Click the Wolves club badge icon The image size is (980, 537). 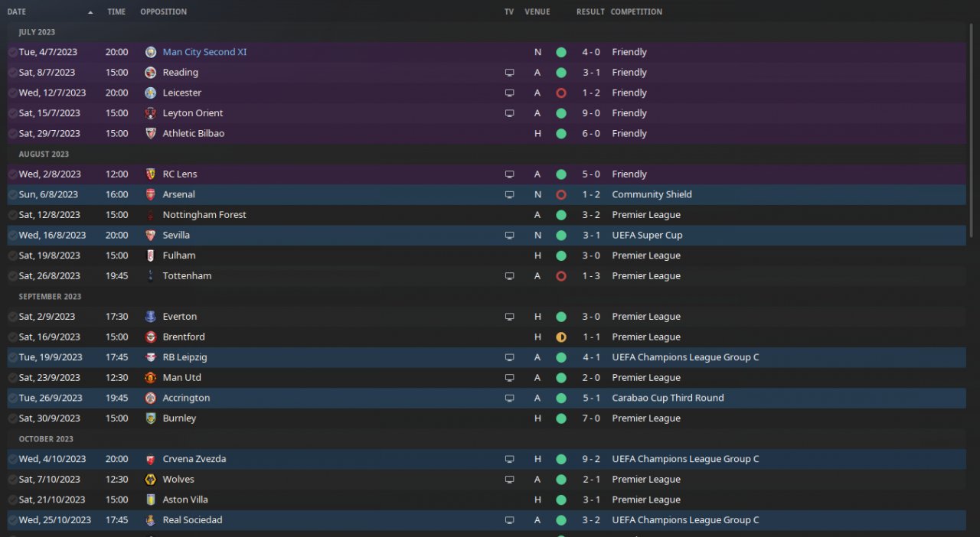click(151, 480)
